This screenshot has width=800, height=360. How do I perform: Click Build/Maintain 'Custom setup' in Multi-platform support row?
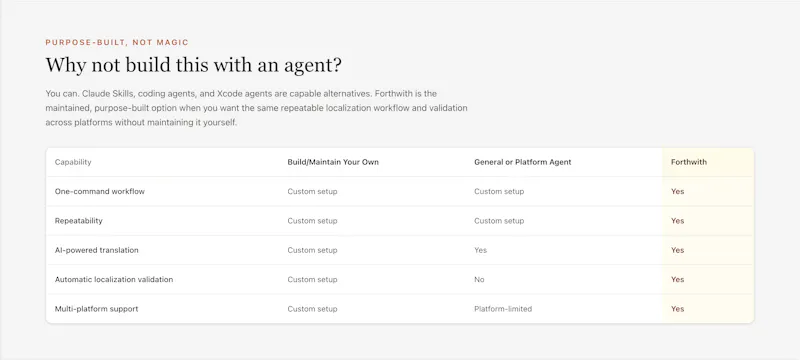point(312,309)
